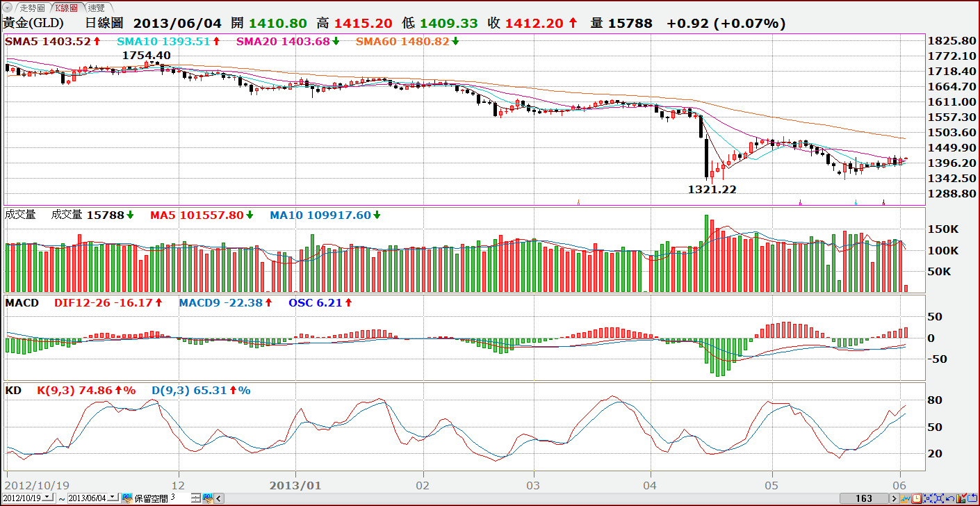The height and width of the screenshot is (506, 980).
Task: Click the 成交量 15788 volume panel label
Action: [92, 215]
